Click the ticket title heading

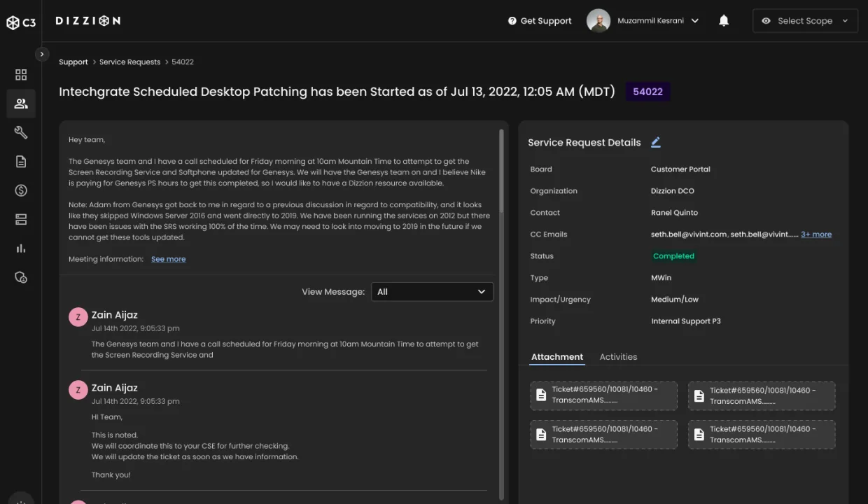(337, 92)
